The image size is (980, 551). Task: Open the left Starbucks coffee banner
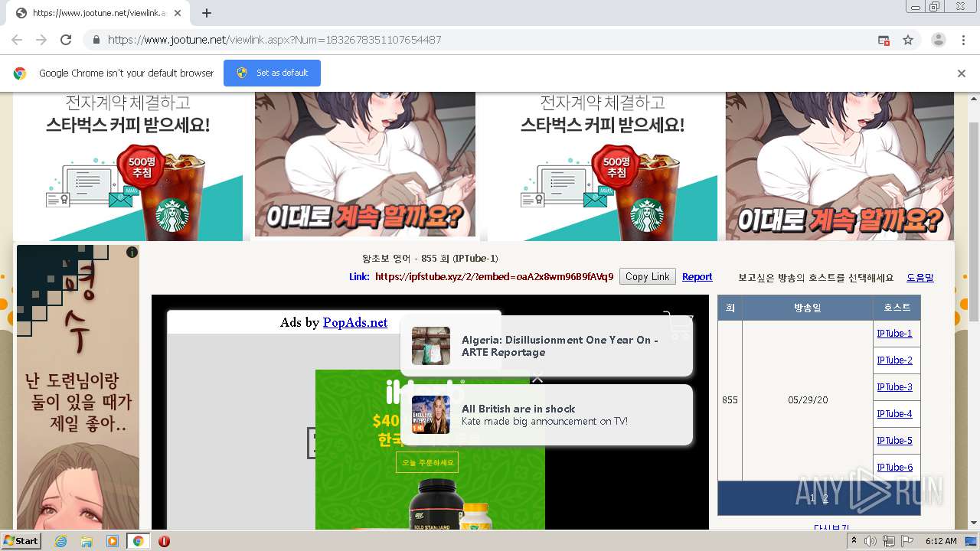tap(128, 166)
